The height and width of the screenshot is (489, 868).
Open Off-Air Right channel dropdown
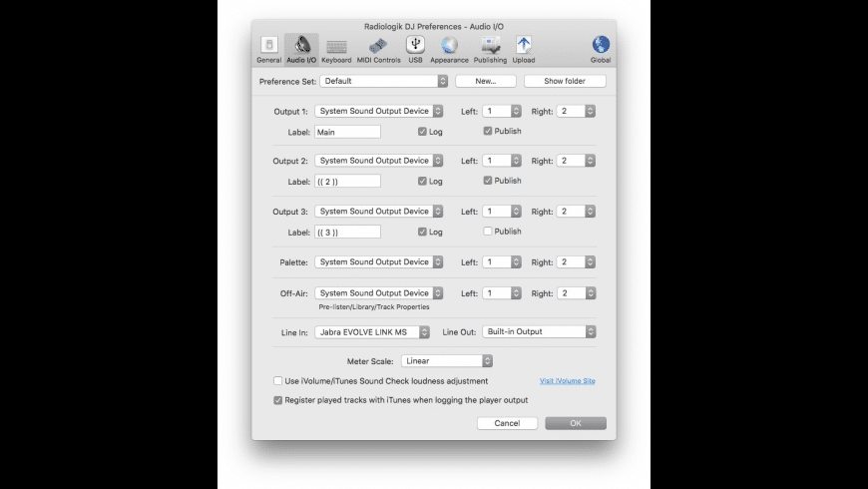click(576, 292)
